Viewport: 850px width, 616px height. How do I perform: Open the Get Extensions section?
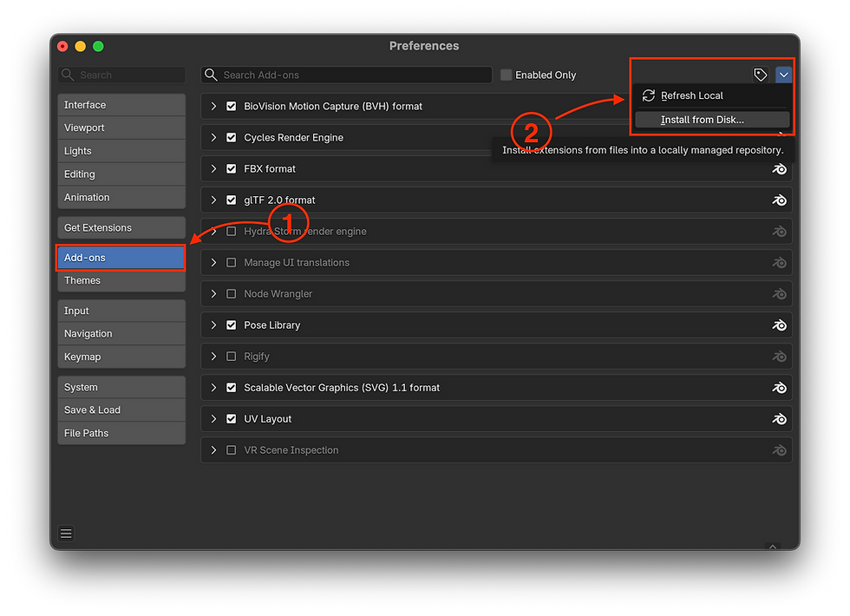tap(121, 228)
